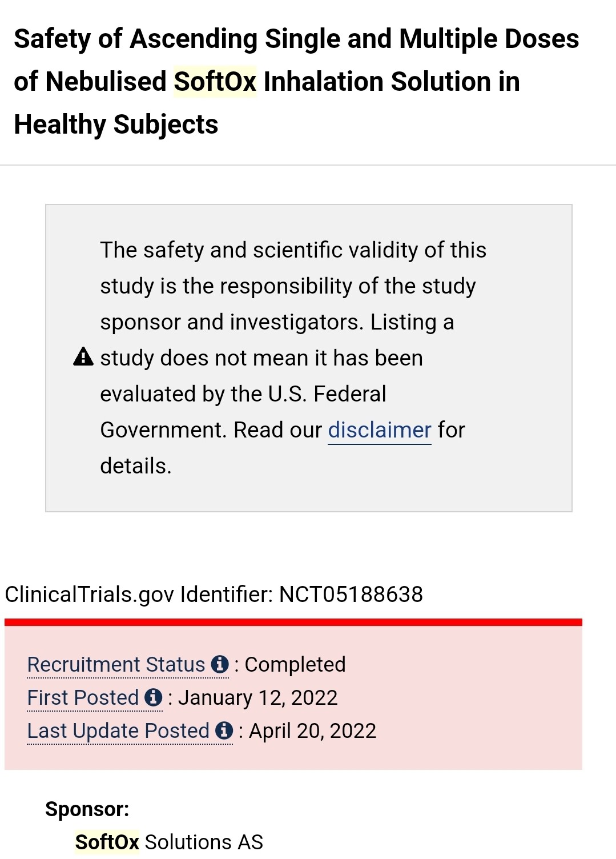Open the First Posted definition link
The image size is (616, 859).
(x=83, y=697)
